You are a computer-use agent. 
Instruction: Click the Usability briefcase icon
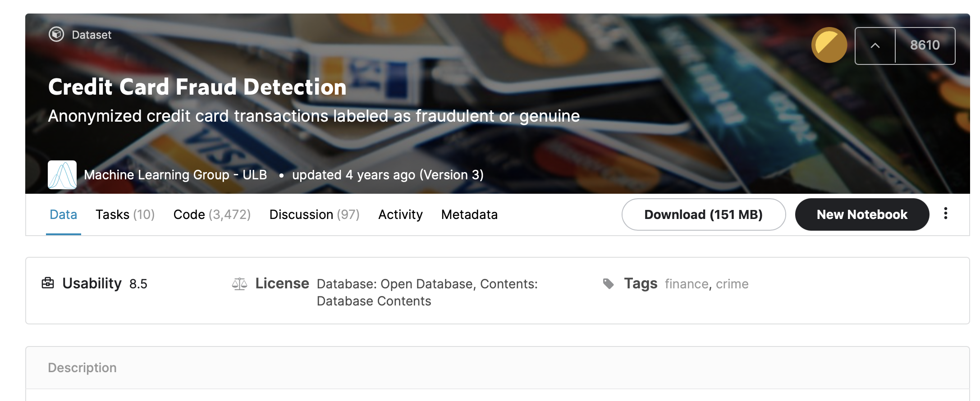[48, 283]
